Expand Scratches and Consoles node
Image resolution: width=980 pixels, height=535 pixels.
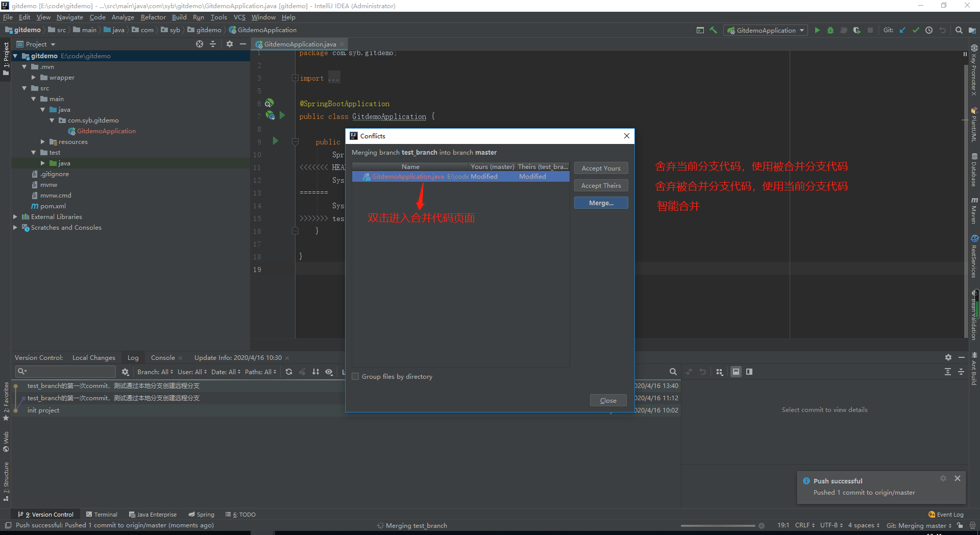click(15, 228)
